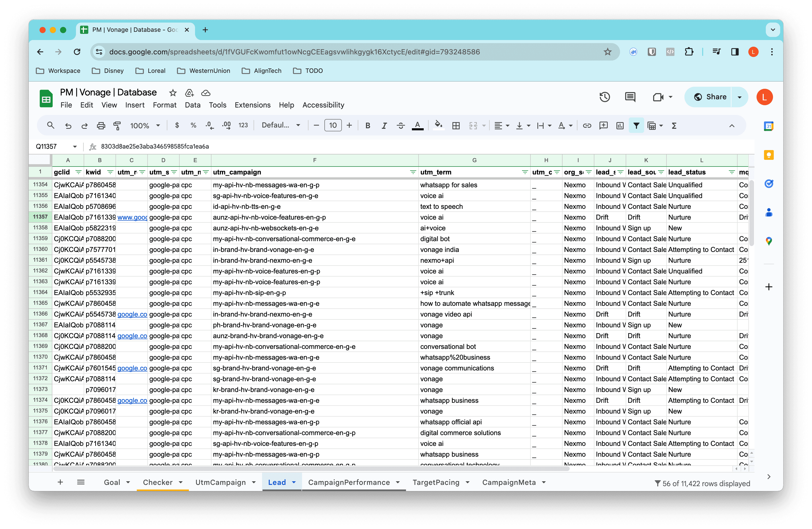Viewport: 812px width, 529px height.
Task: Start a Meet call camera icon
Action: pos(658,97)
